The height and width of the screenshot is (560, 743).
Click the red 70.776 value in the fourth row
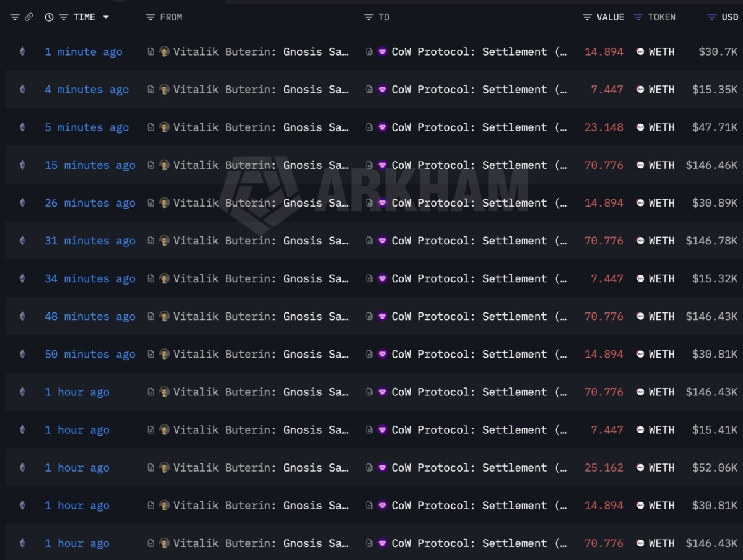pyautogui.click(x=604, y=165)
